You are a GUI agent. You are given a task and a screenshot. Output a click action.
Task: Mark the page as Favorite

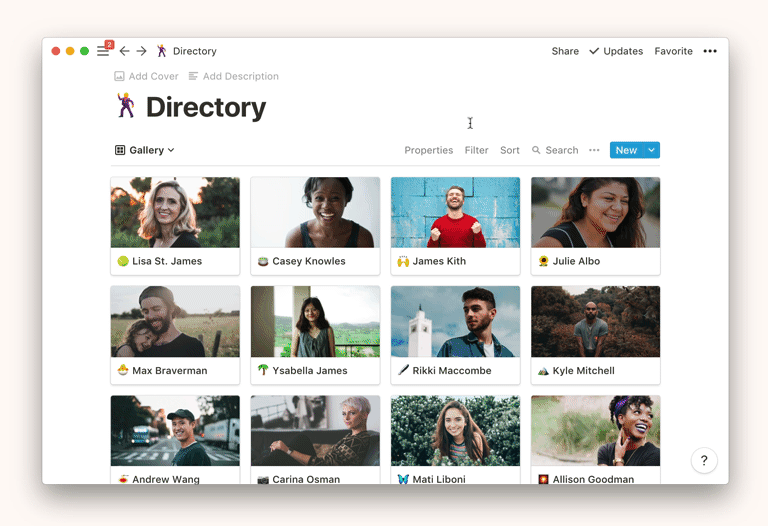pos(673,51)
